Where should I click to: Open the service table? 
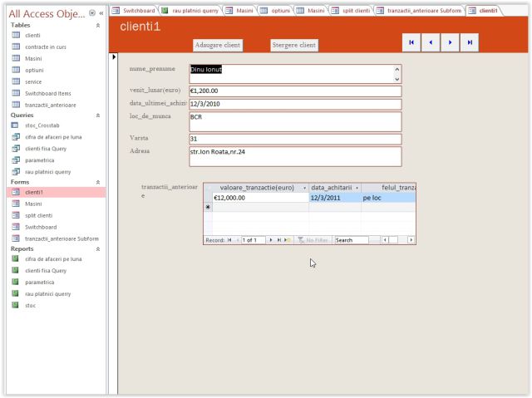point(33,81)
